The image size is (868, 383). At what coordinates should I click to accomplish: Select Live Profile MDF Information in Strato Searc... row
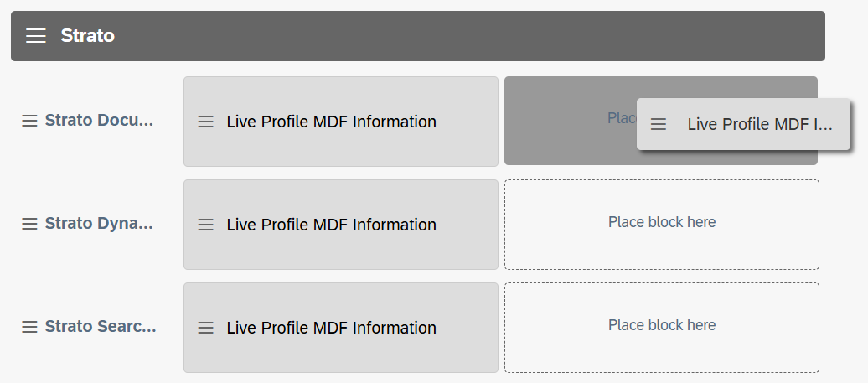[331, 328]
